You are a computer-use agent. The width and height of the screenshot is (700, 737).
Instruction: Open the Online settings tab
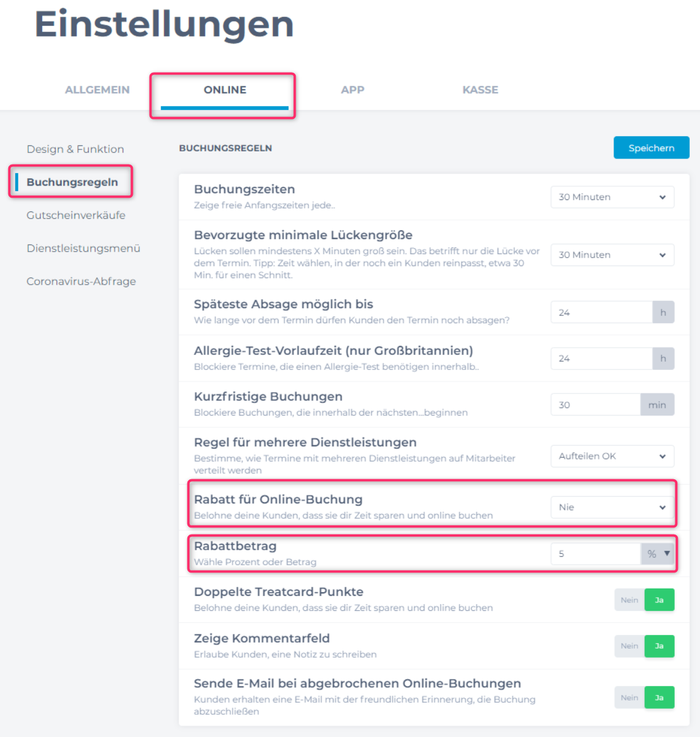[x=225, y=89]
